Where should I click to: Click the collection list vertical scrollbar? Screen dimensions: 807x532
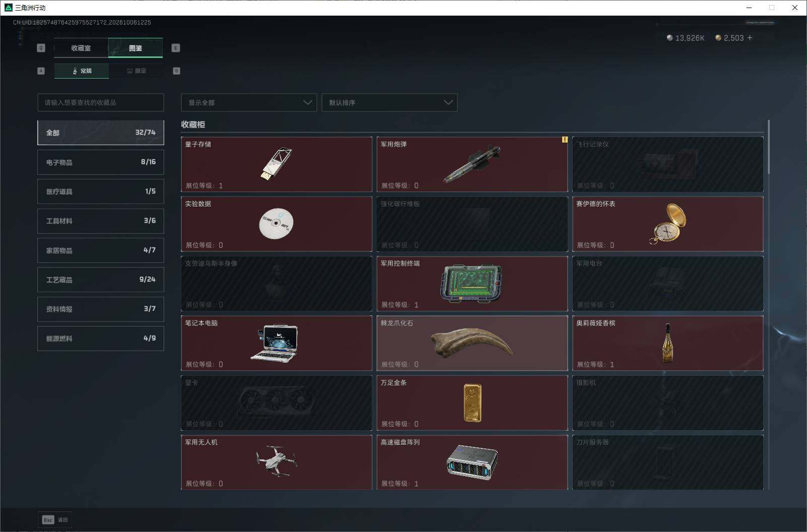pyautogui.click(x=769, y=147)
